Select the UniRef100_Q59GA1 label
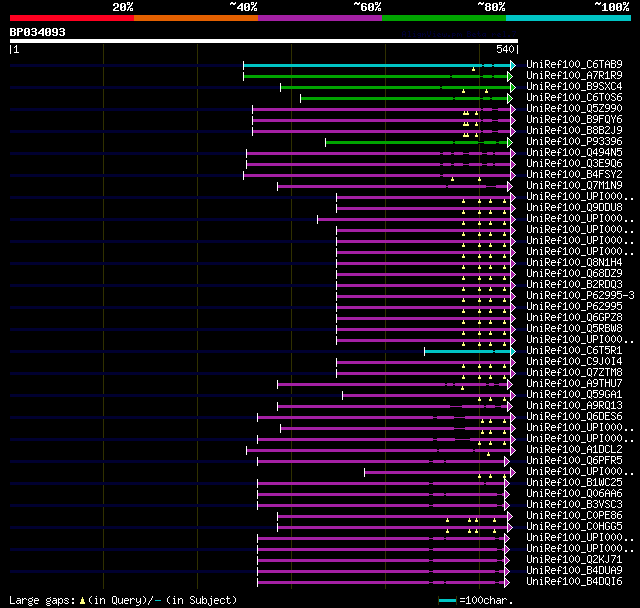Screen dimensions: 640x608 click(x=574, y=395)
